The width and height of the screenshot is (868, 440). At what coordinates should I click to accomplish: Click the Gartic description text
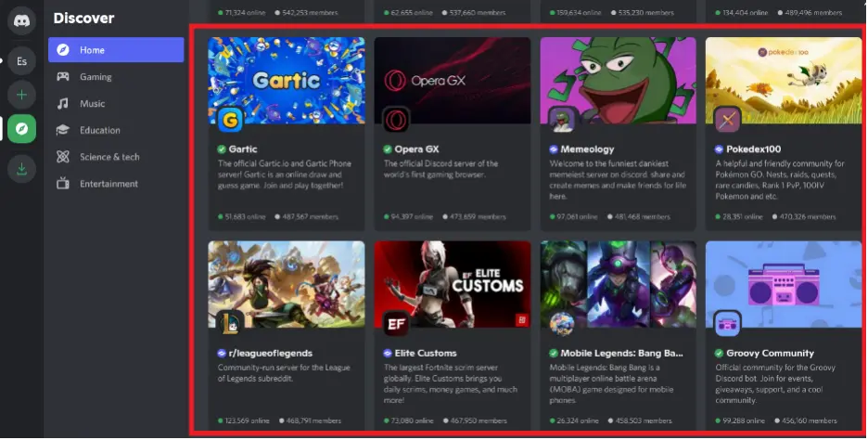click(x=284, y=175)
